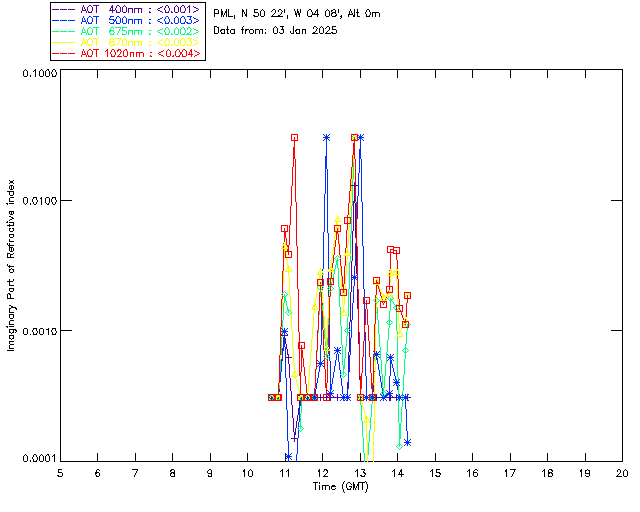Click the 0.0010 y-axis tick label
Image resolution: width=640 pixels, height=512 pixels.
[x=37, y=330]
